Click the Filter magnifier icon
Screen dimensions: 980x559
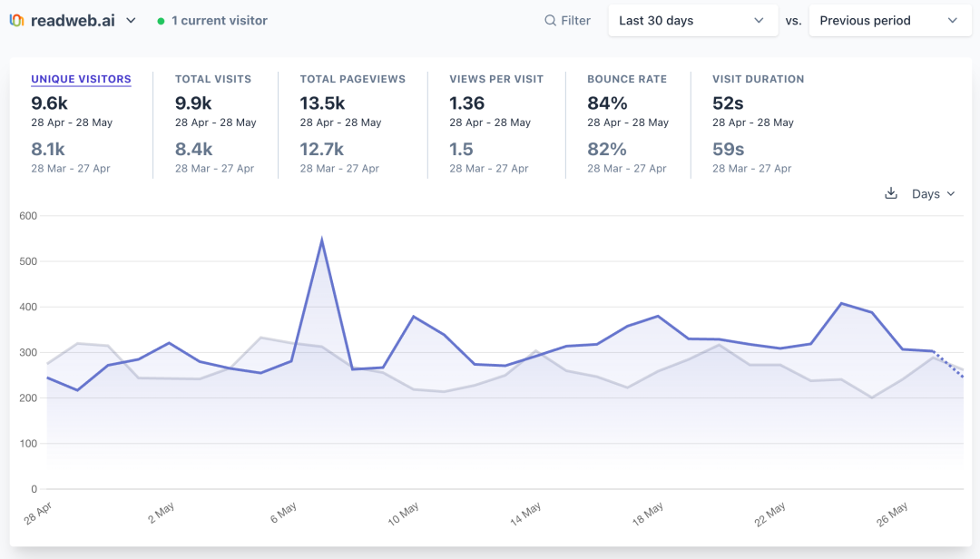[550, 21]
